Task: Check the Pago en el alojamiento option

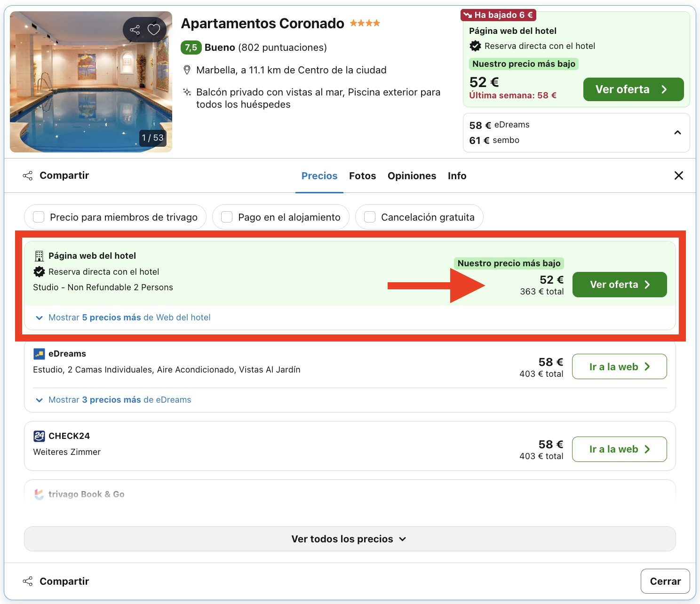Action: click(x=227, y=217)
